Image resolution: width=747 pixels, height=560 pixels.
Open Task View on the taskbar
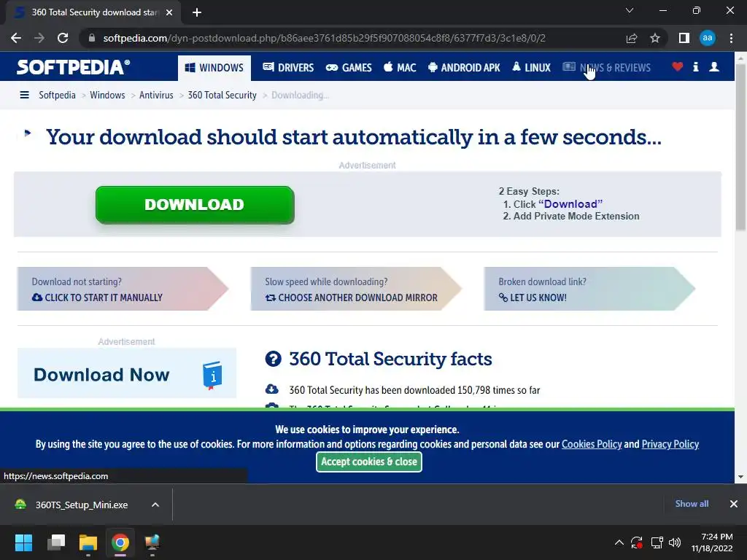[56, 542]
